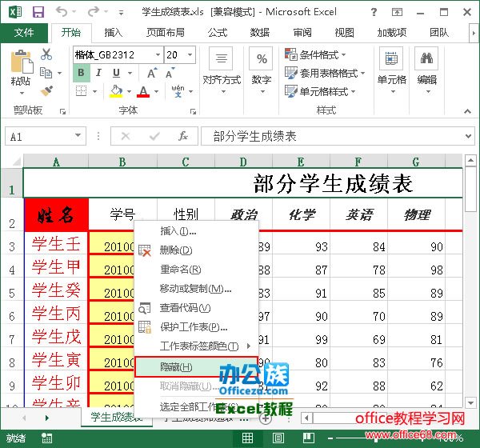480x448 pixels.
Task: Toggle Underline formatting button
Action: pos(116,73)
